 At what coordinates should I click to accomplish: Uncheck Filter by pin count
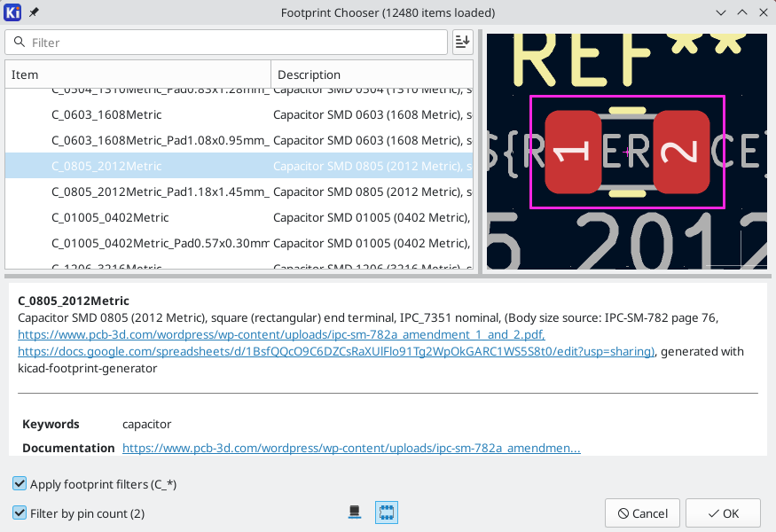click(x=20, y=512)
